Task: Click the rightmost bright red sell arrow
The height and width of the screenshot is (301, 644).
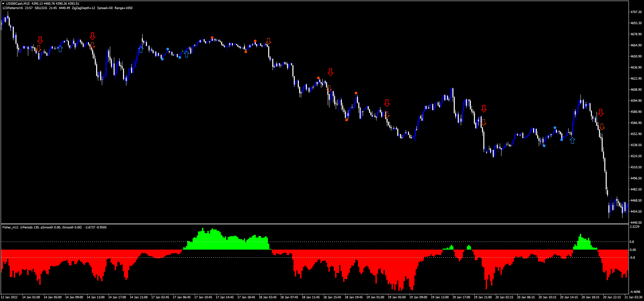Action: [601, 113]
